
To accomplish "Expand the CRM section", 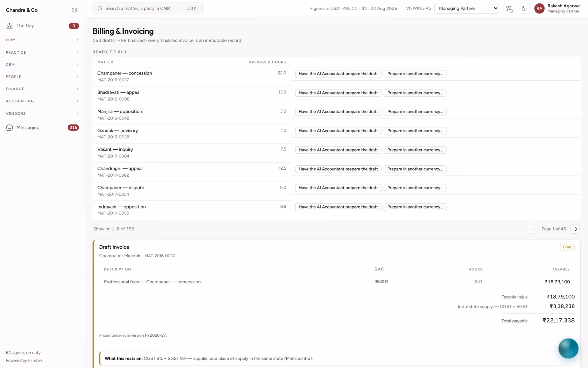I will click(42, 65).
